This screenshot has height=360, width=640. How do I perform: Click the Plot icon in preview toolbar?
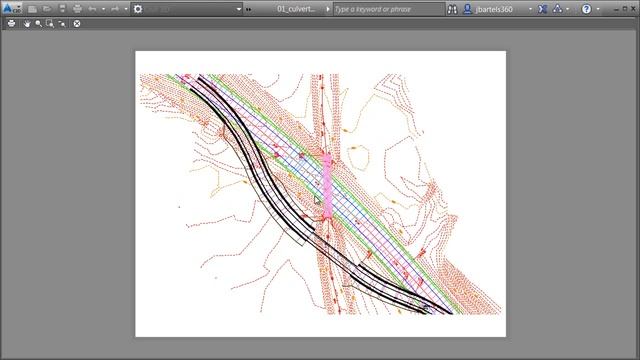pyautogui.click(x=11, y=23)
